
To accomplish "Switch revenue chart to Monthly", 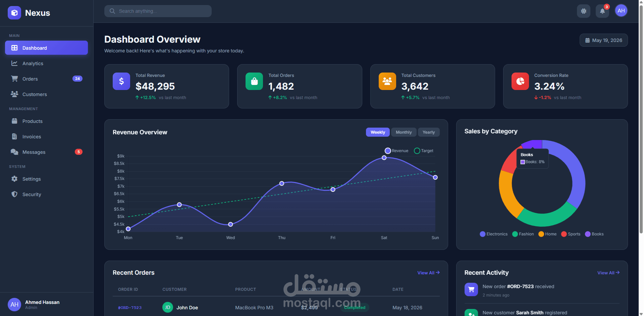I will 404,132.
